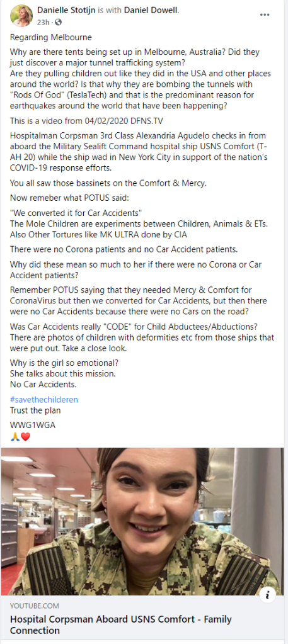
Task: Click the WWG1WGA text line
Action: tap(33, 425)
